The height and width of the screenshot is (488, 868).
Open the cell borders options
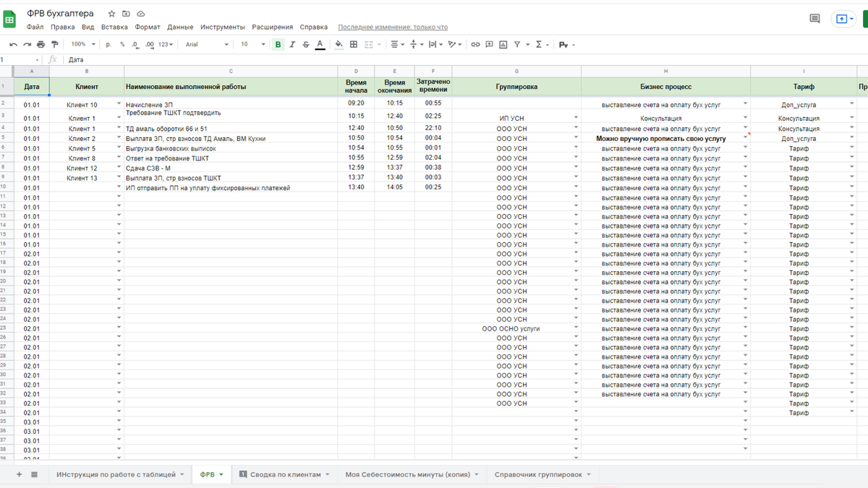tap(354, 45)
